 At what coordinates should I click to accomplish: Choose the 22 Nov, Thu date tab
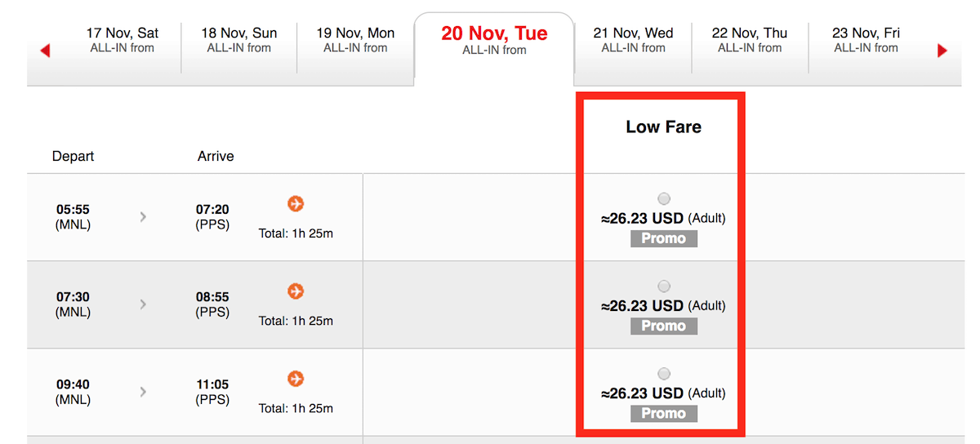(x=750, y=40)
